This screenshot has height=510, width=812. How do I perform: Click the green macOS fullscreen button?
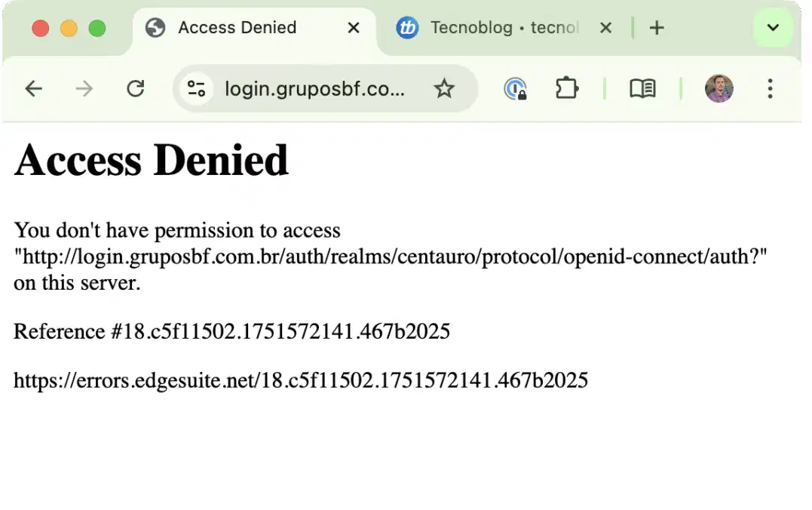[x=97, y=28]
